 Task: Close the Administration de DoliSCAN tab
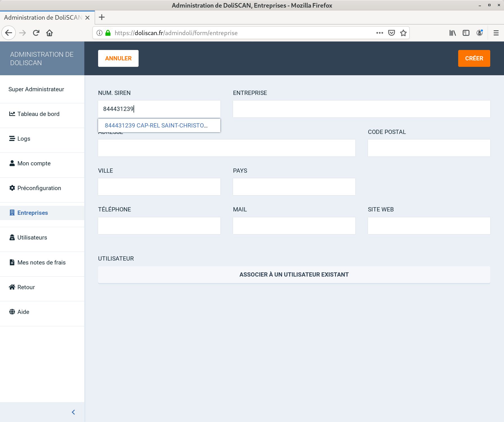(x=87, y=18)
